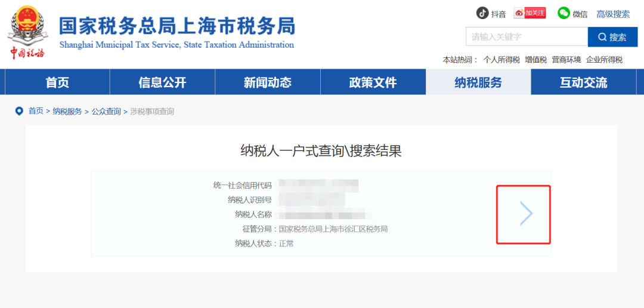
Task: Click the 微信 text label
Action: point(580,14)
